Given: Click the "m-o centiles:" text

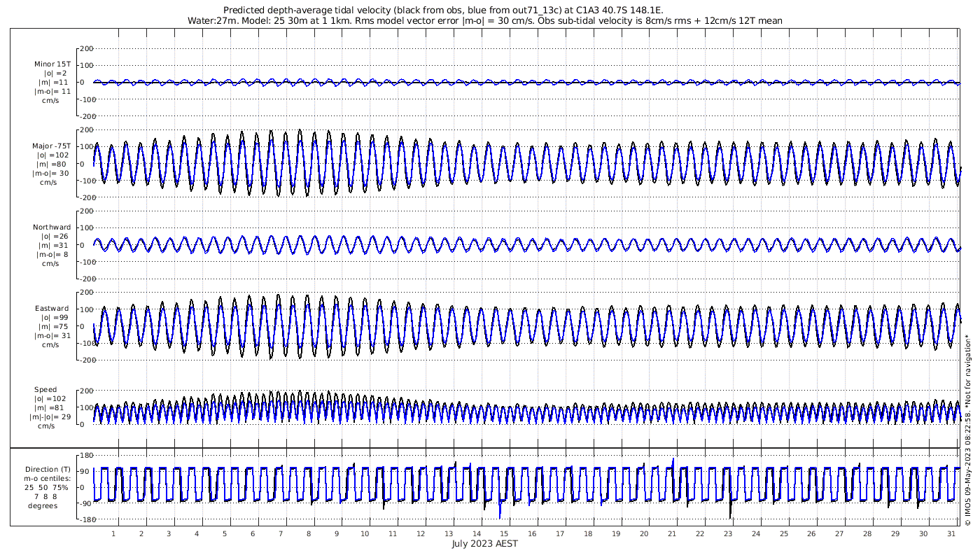Looking at the screenshot, I should (x=48, y=479).
